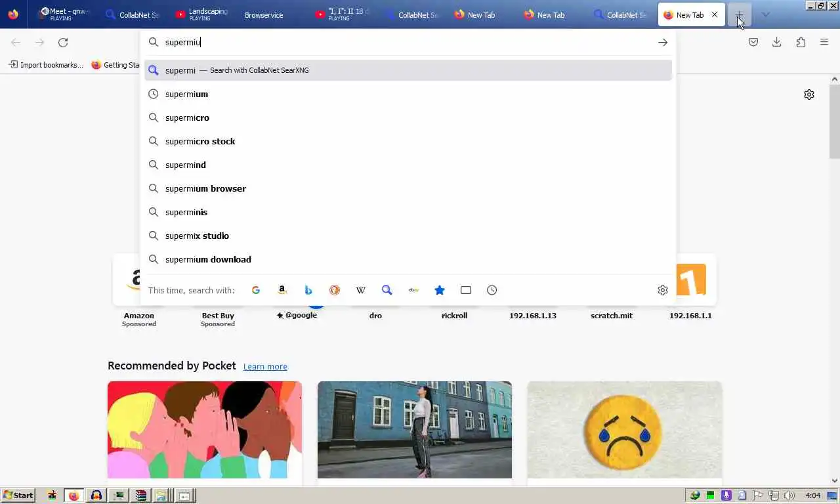Image resolution: width=840 pixels, height=504 pixels.
Task: Click the taskbar clock showing 4:04
Action: click(x=812, y=495)
